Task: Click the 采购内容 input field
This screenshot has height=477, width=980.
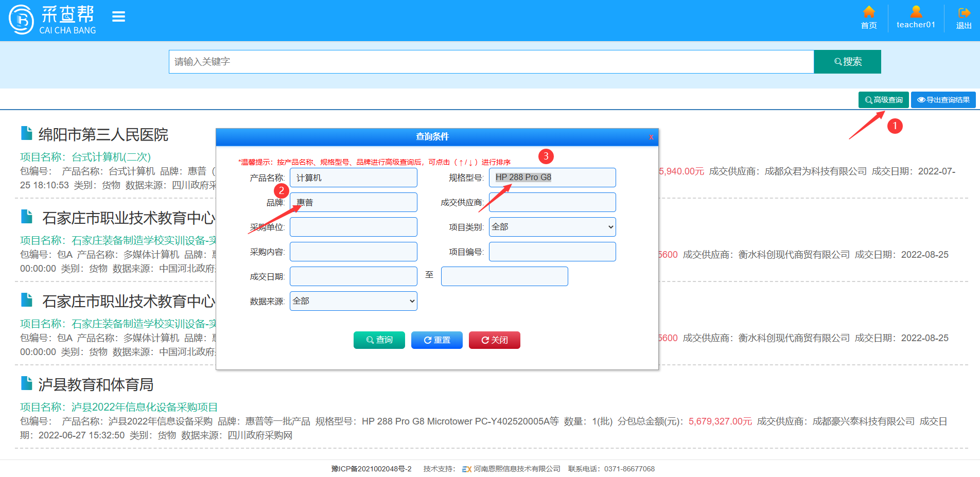Action: coord(353,252)
